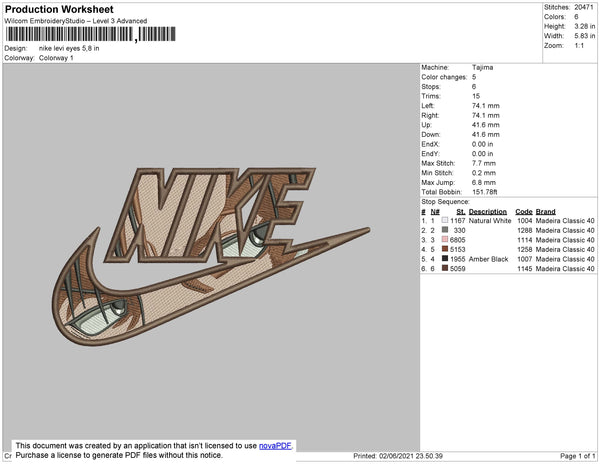600x464 pixels.
Task: Click the pink 6805 thread swatch
Action: [x=445, y=239]
